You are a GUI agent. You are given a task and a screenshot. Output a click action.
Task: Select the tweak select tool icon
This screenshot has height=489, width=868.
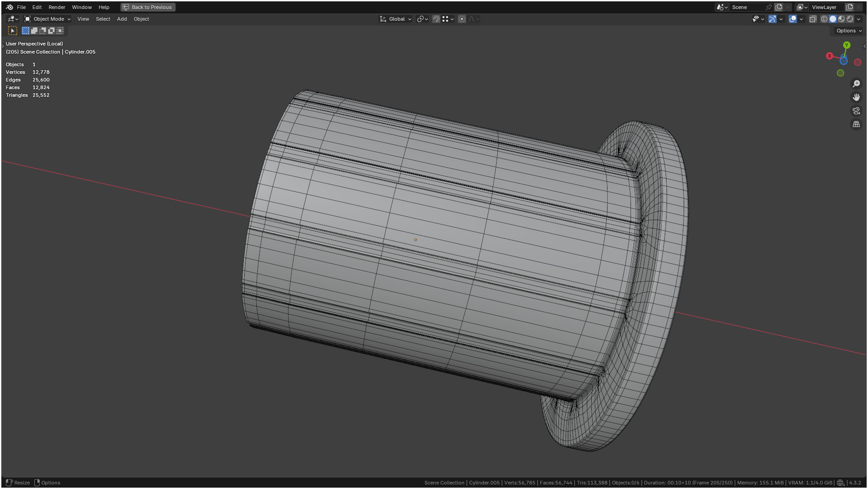click(x=13, y=31)
